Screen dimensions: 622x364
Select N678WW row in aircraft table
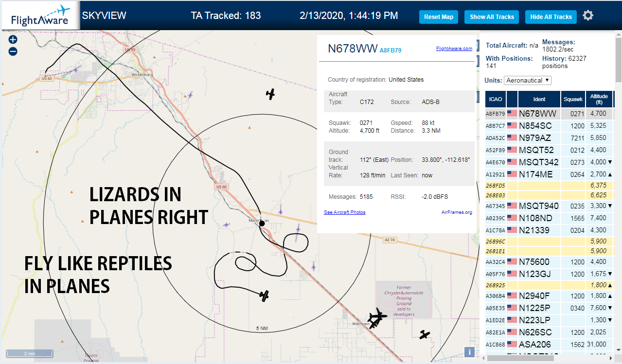[549, 114]
